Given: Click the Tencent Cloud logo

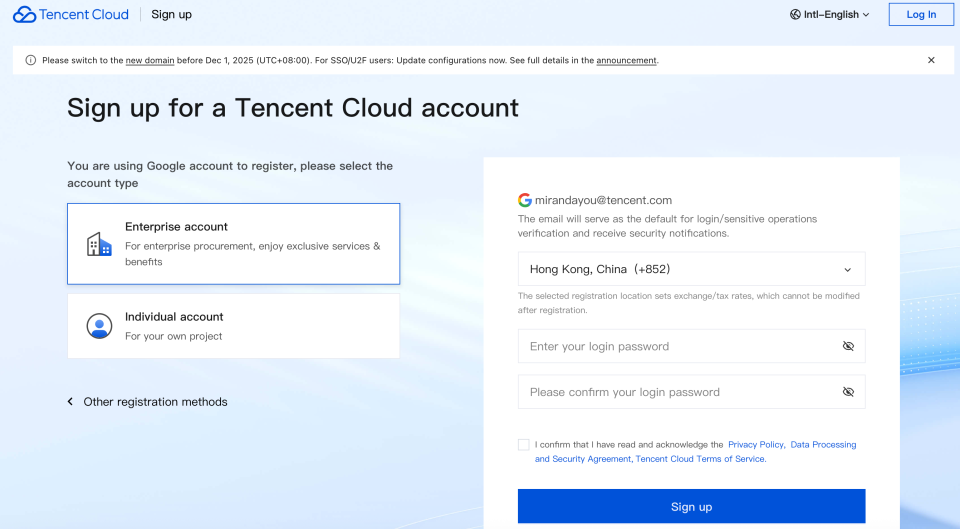Looking at the screenshot, I should [x=71, y=15].
